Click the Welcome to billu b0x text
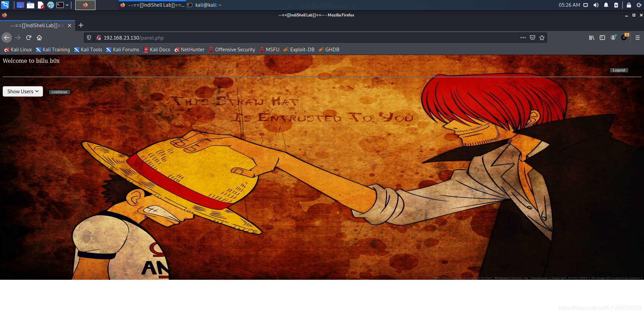 [31, 61]
